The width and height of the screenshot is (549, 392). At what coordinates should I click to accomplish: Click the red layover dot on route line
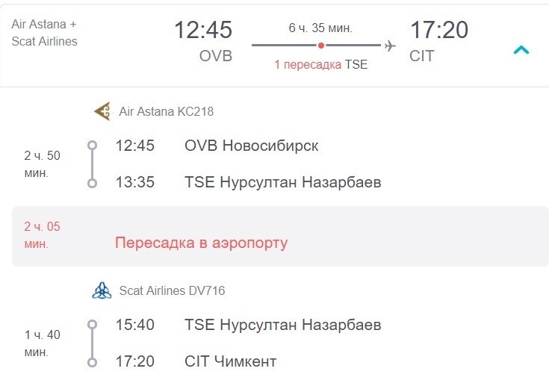coord(321,46)
